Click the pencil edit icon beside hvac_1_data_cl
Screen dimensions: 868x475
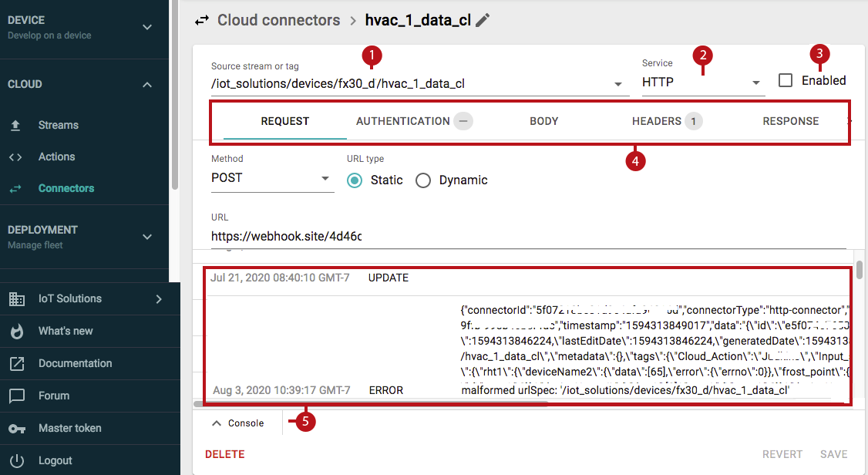483,21
